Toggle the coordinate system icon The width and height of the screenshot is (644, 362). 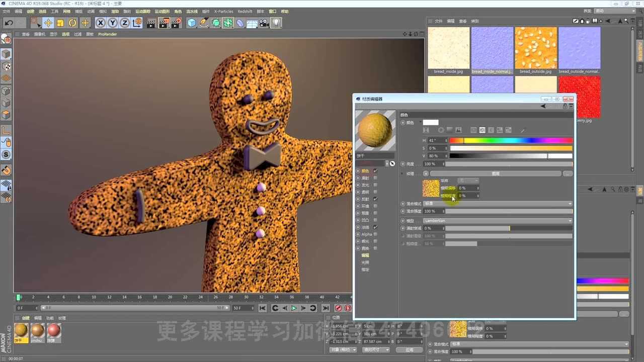(137, 23)
